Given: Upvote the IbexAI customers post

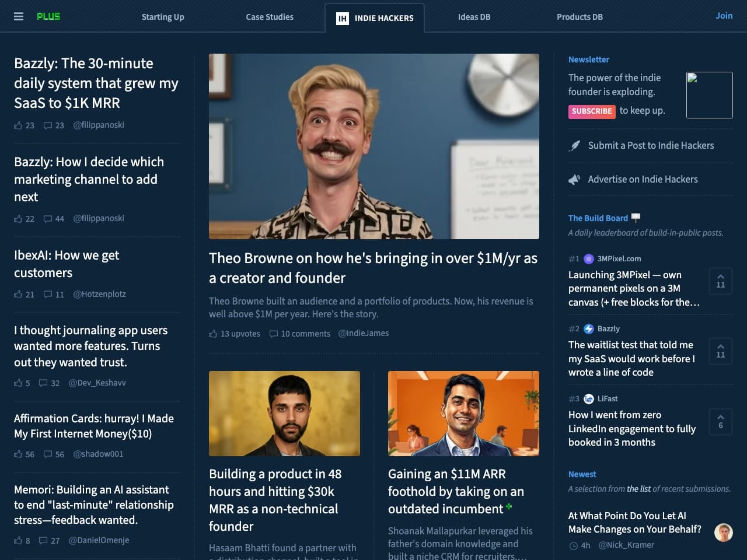Looking at the screenshot, I should pos(18,295).
